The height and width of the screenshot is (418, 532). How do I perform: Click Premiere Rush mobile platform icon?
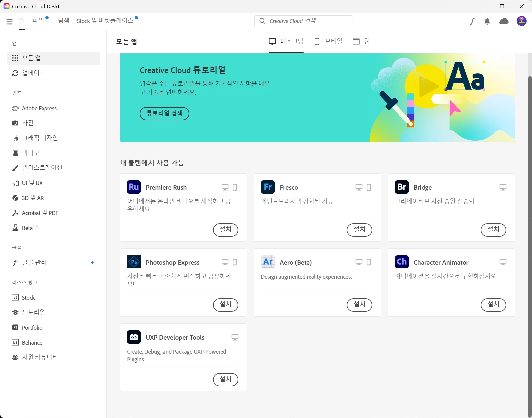[x=235, y=187]
